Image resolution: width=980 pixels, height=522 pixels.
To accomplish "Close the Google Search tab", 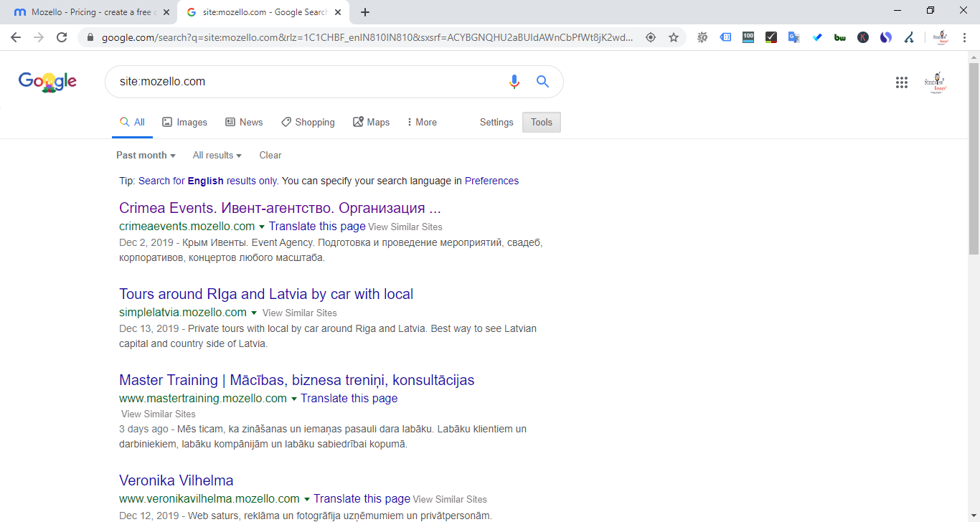I will tap(338, 12).
